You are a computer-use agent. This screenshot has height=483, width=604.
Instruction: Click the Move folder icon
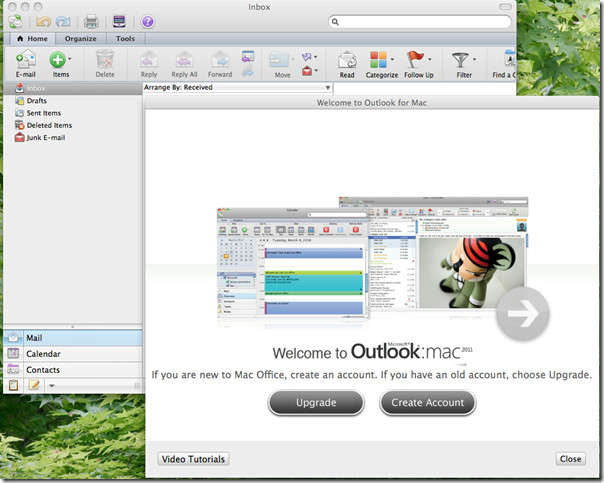(279, 60)
